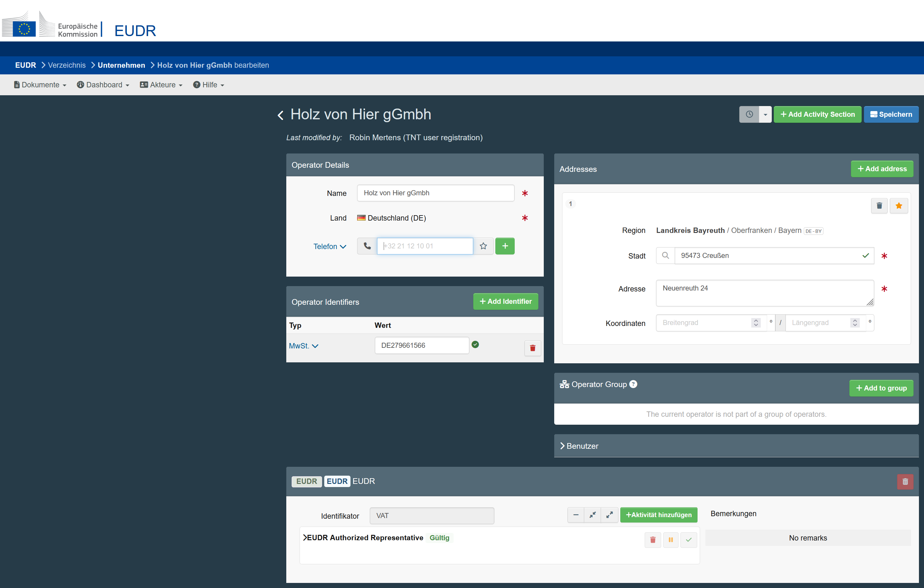924x588 pixels.
Task: Click the Add Identifier button
Action: (x=505, y=302)
